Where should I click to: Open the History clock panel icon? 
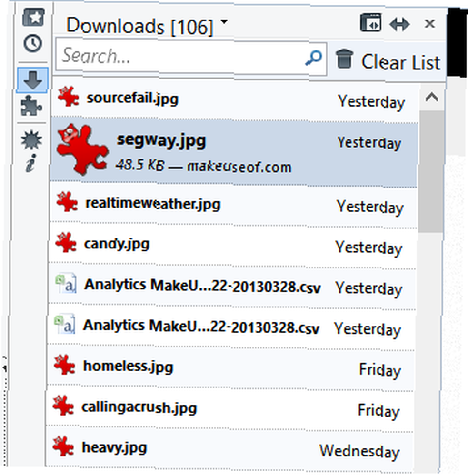point(33,43)
